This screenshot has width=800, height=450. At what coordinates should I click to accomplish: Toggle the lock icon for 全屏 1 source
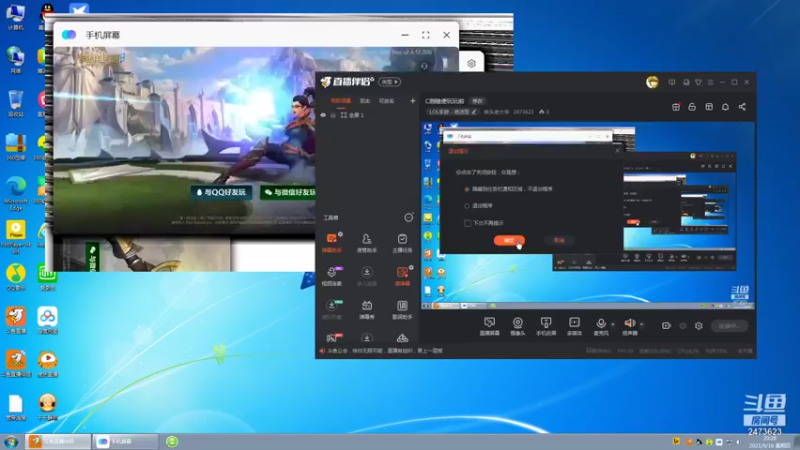coord(333,115)
